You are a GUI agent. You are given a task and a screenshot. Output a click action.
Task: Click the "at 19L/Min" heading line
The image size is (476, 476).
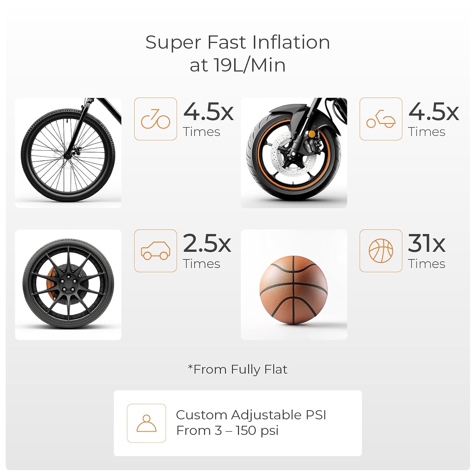(238, 65)
